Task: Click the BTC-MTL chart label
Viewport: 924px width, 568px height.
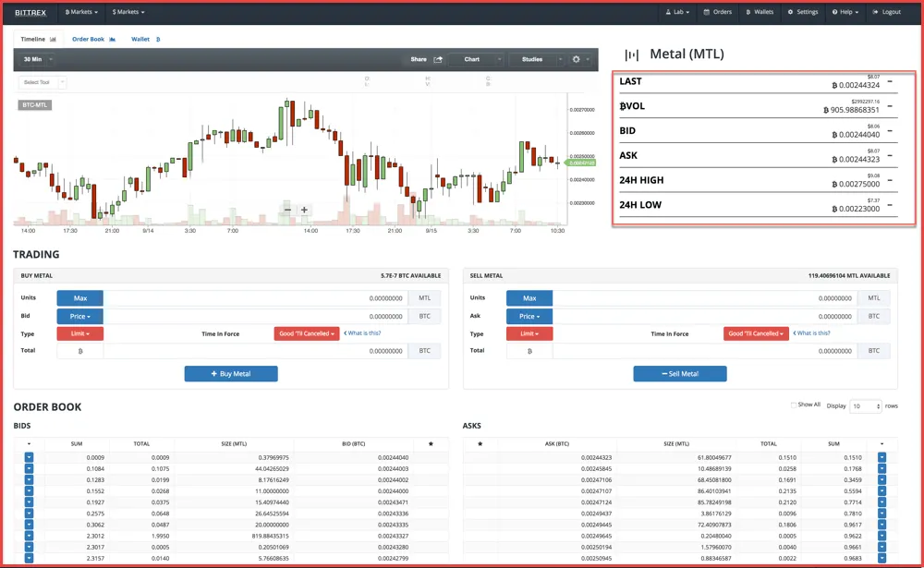Action: pyautogui.click(x=35, y=105)
